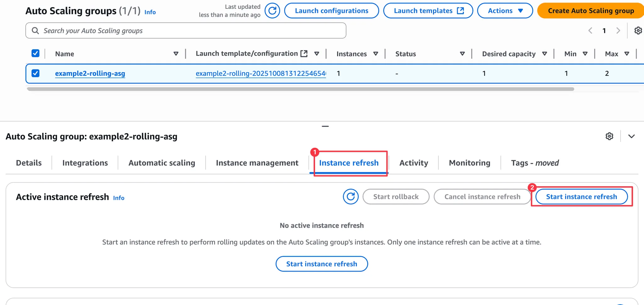
Task: Sort by Min column arrow
Action: [x=585, y=54]
